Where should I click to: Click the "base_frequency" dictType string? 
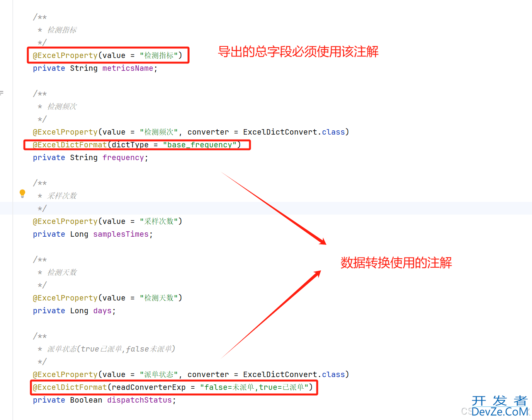pos(200,145)
